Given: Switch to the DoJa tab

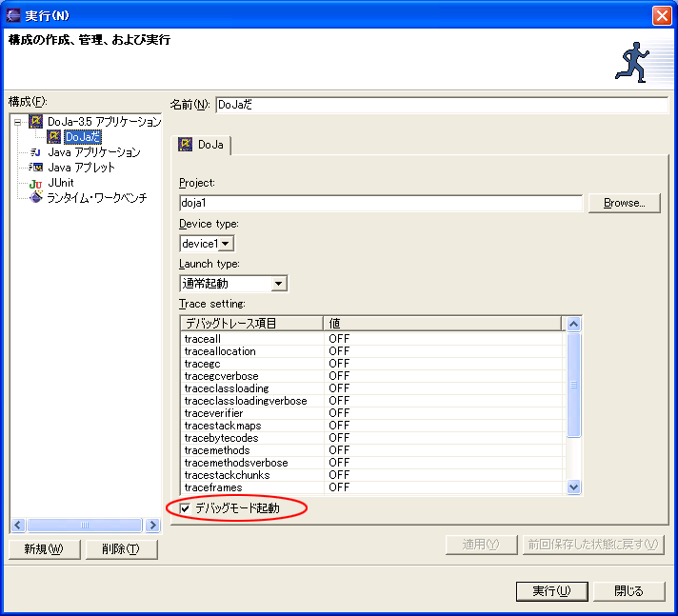Looking at the screenshot, I should click(x=202, y=145).
